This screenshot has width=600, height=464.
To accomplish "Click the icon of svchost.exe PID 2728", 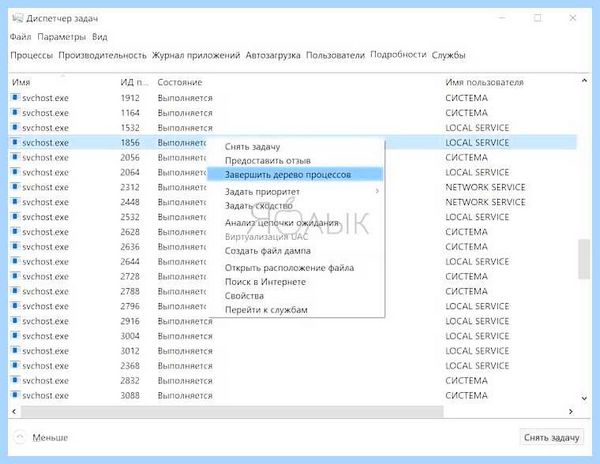I will (15, 276).
